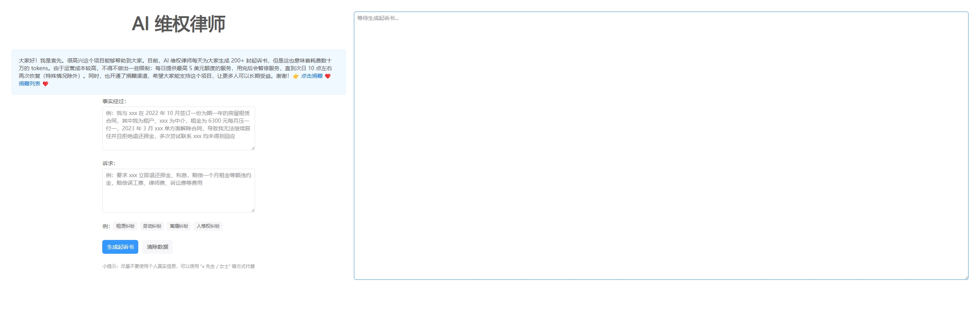
Task: Focus the 事实经过 textarea
Action: [178, 128]
